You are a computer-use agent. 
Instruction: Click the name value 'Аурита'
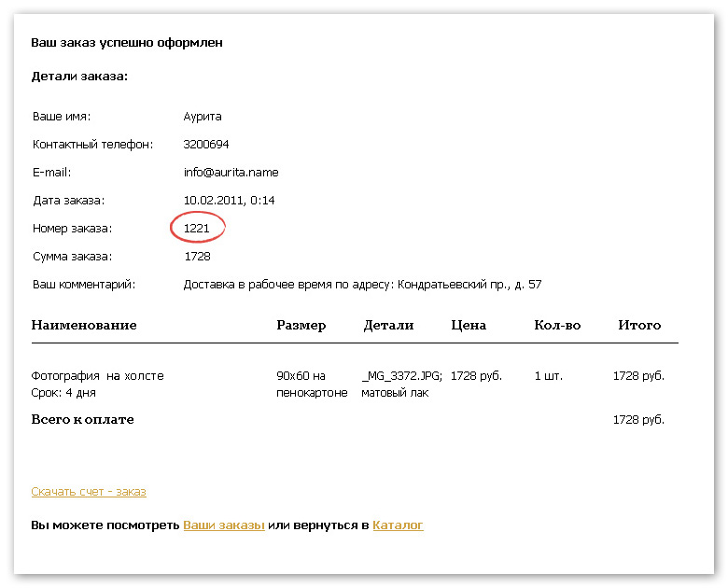[x=203, y=117]
